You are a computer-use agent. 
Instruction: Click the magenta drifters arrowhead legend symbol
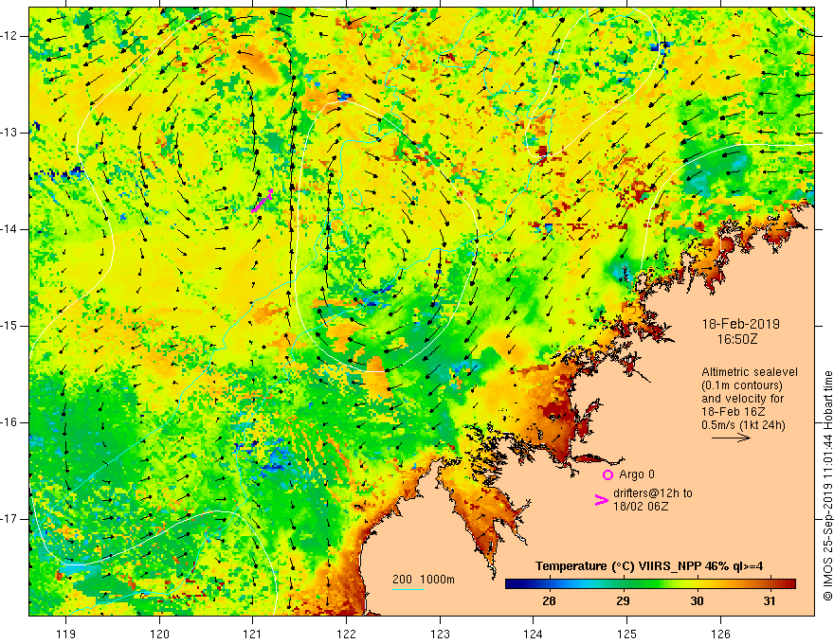601,500
